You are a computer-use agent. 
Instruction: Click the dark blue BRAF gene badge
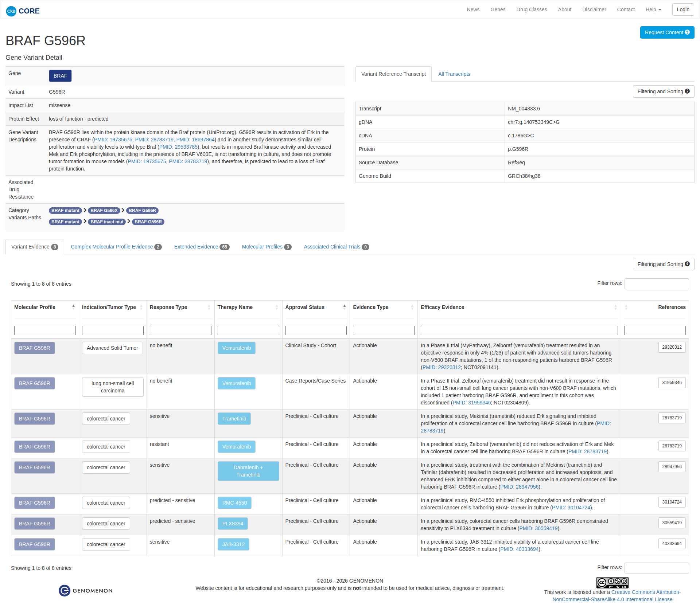tap(60, 76)
